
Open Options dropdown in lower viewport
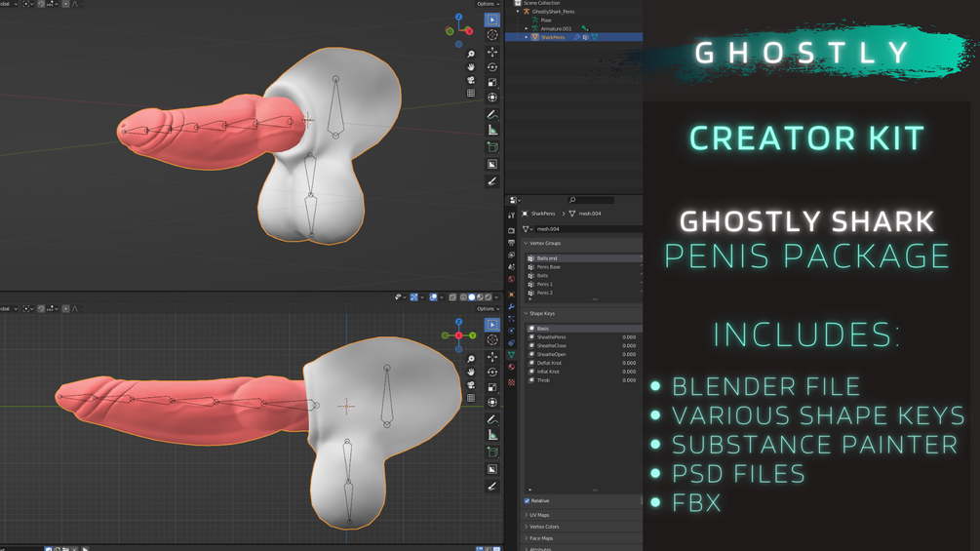[x=489, y=308]
